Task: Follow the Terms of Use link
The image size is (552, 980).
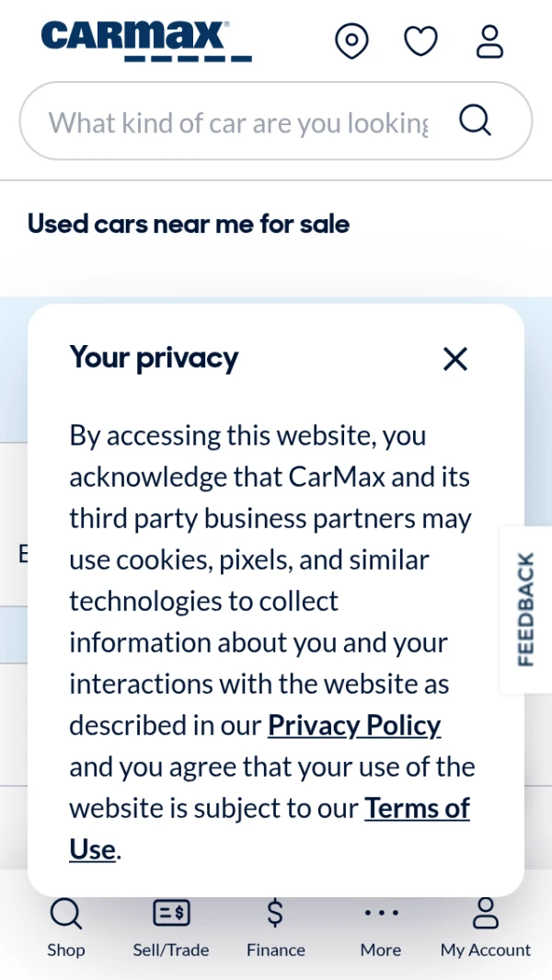Action: coord(417,808)
